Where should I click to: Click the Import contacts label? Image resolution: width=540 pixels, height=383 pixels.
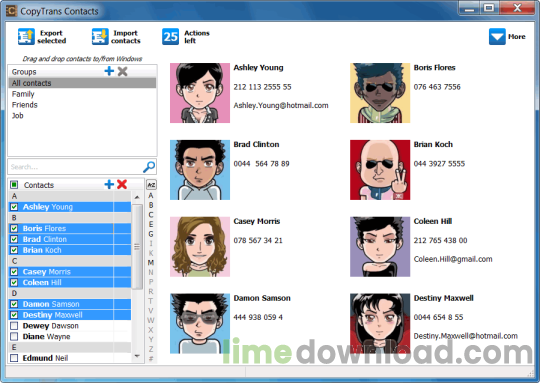tap(126, 37)
